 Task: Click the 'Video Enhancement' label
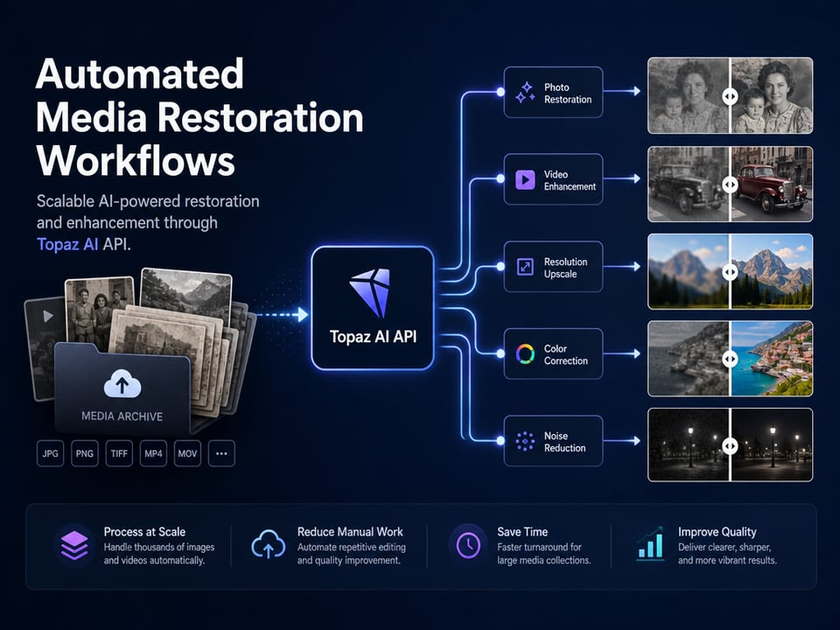[x=570, y=180]
